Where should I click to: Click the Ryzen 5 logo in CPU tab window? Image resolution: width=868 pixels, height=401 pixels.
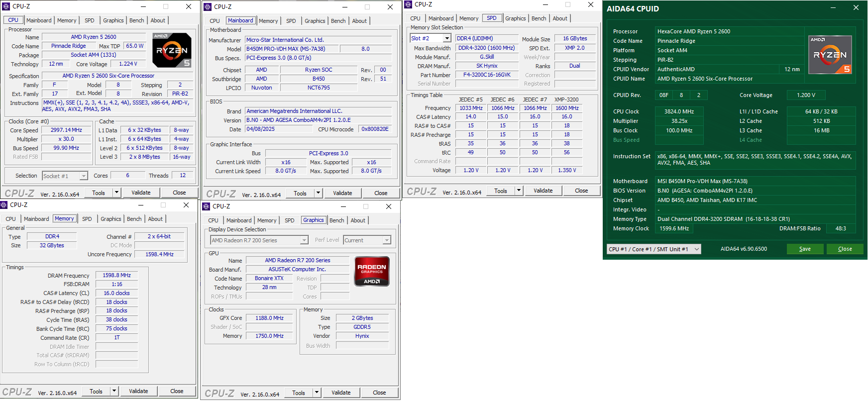pos(172,50)
